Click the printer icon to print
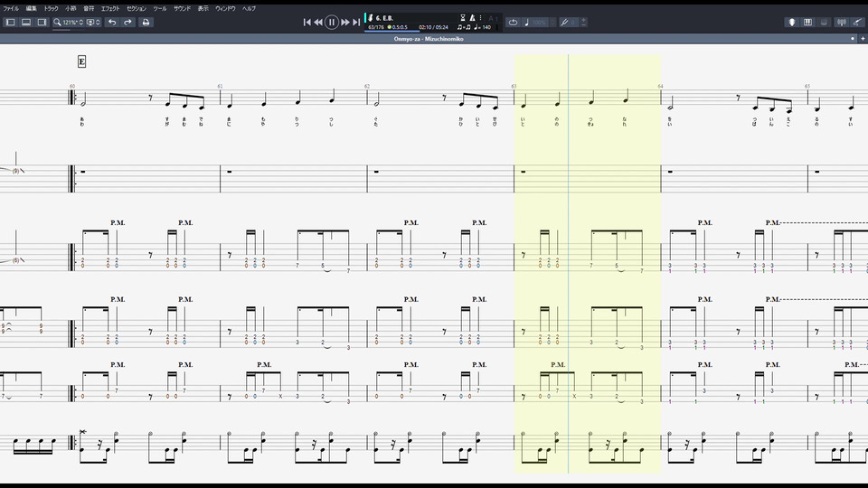The image size is (868, 488). point(146,22)
